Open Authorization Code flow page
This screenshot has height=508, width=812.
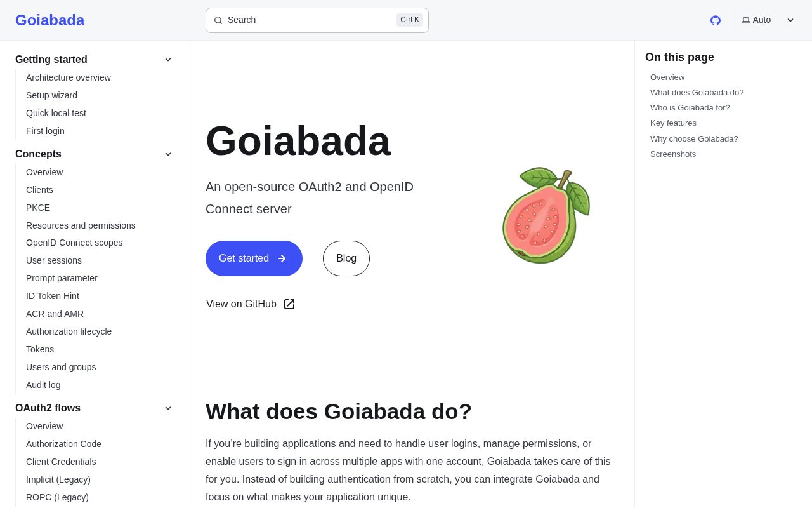63,444
